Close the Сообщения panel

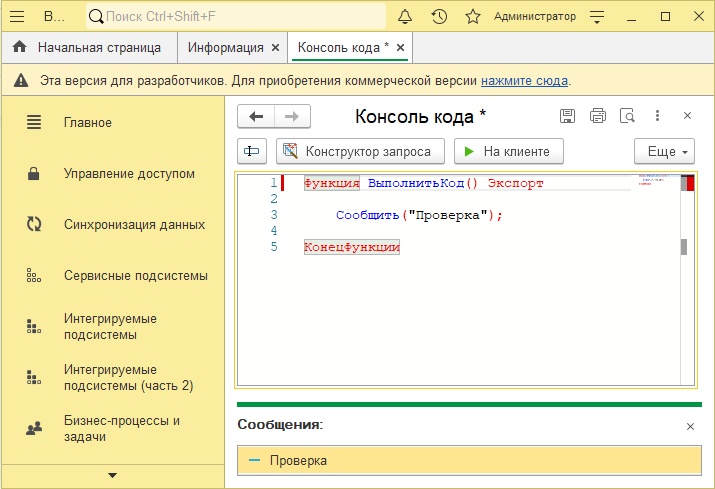[x=689, y=426]
